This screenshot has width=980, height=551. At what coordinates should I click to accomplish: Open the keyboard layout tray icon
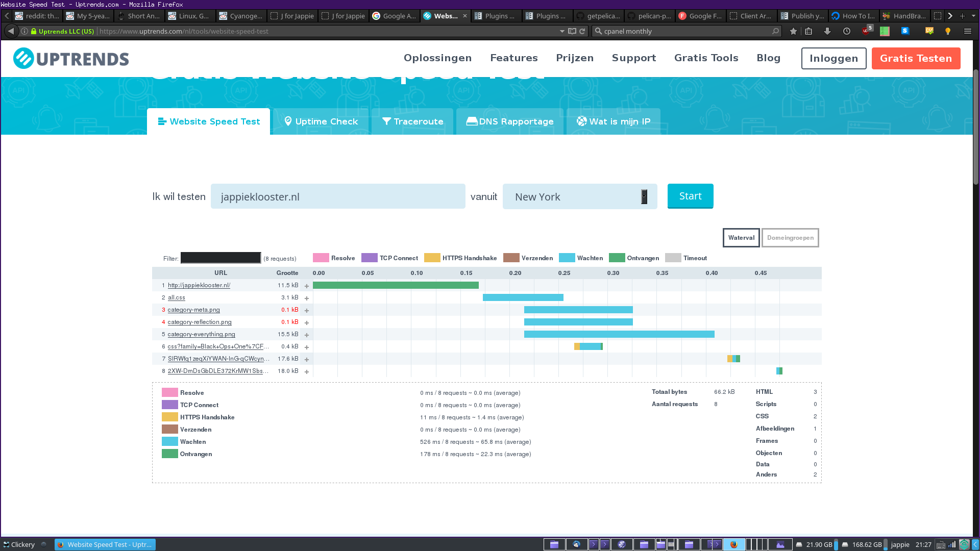click(x=941, y=545)
